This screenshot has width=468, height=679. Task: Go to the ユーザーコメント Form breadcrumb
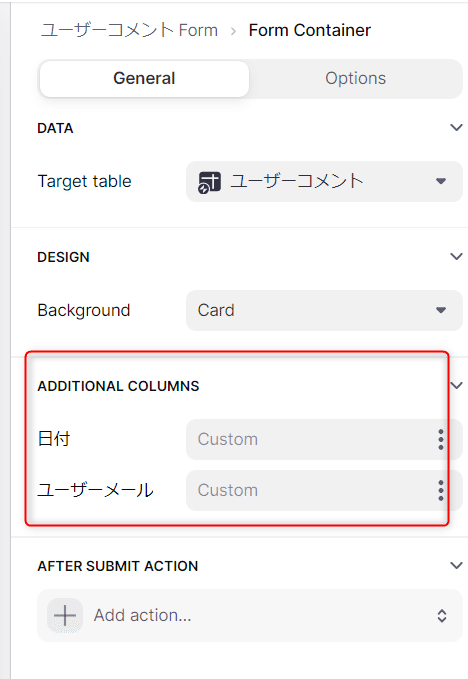[x=129, y=30]
